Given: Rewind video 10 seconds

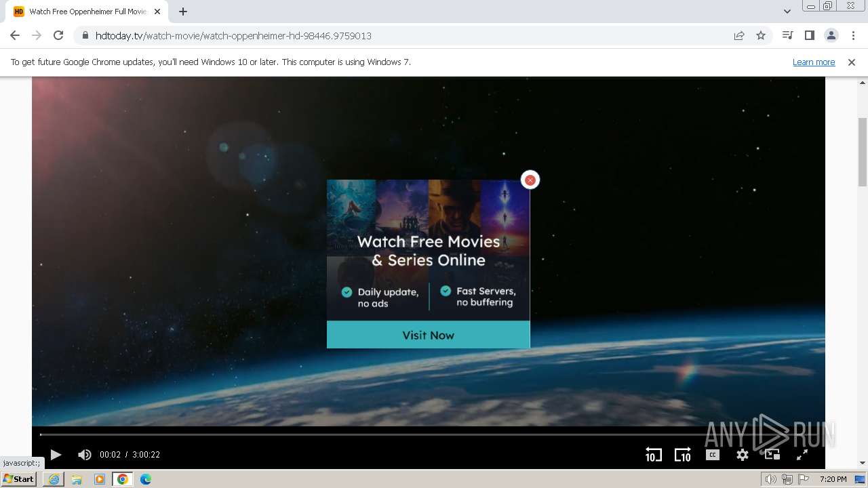Looking at the screenshot, I should pos(653,455).
